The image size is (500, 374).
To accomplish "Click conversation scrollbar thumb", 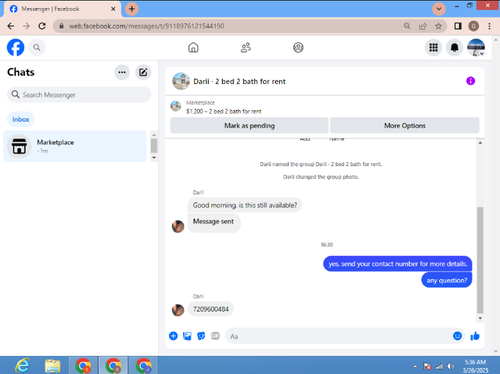I will click(x=480, y=260).
